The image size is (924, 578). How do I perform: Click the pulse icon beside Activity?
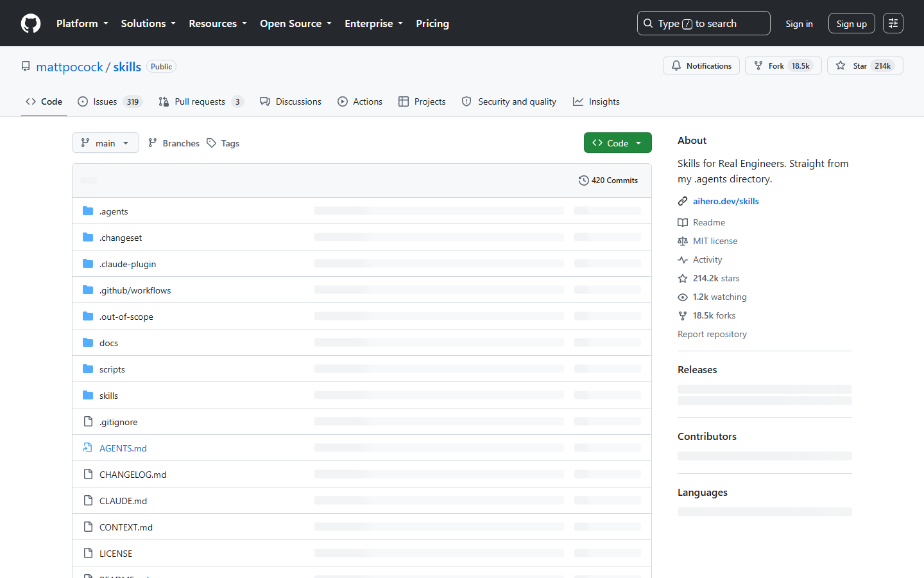683,259
